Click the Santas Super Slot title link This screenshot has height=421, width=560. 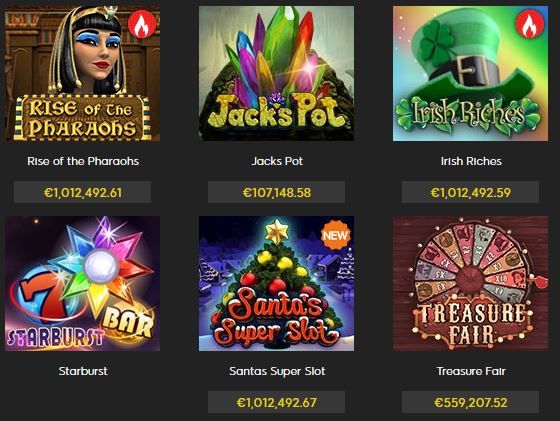tap(277, 371)
